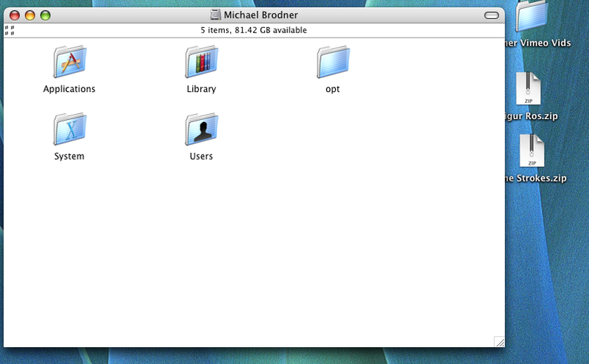This screenshot has width=589, height=364.
Task: Click the Library folder label
Action: click(201, 89)
